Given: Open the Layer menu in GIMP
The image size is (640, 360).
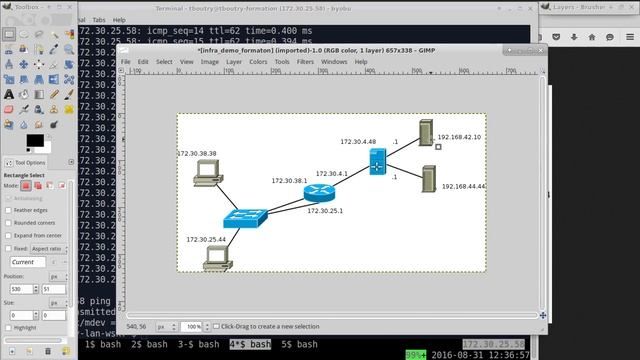Looking at the screenshot, I should click(234, 62).
